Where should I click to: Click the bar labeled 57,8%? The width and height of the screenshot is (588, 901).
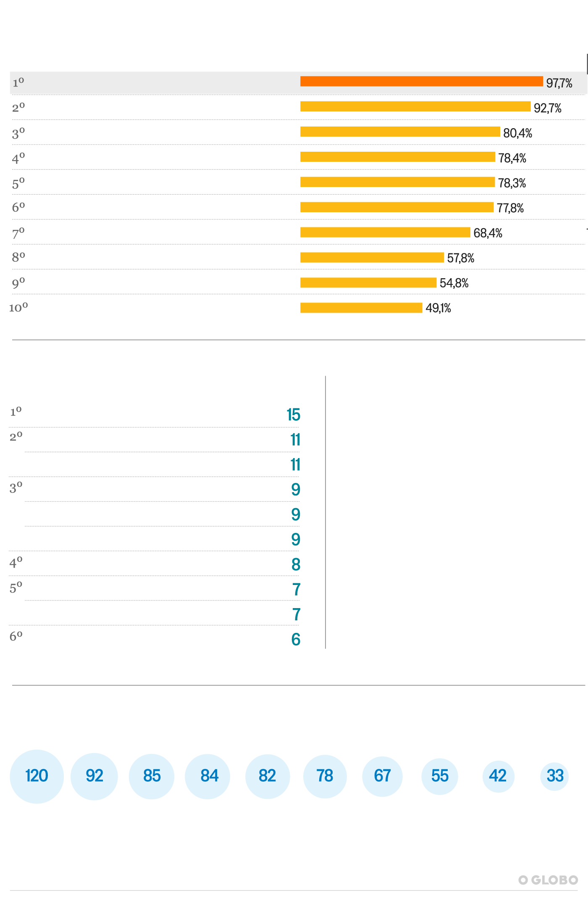coord(372,257)
